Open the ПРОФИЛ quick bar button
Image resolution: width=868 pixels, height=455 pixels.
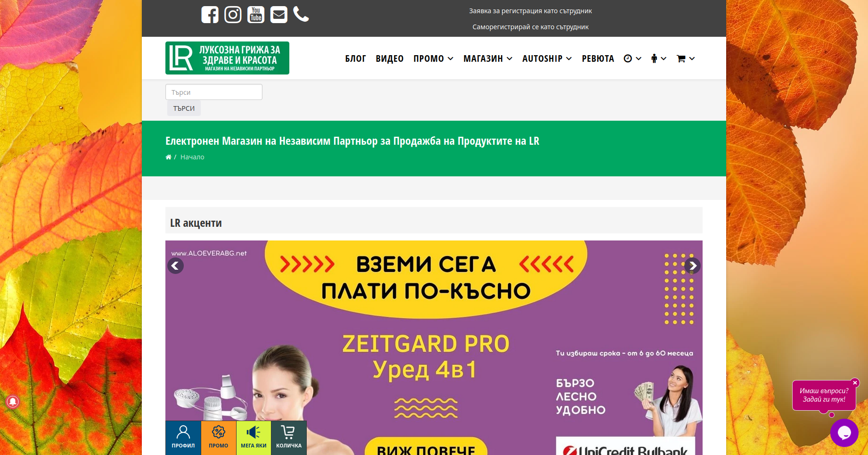tap(183, 438)
